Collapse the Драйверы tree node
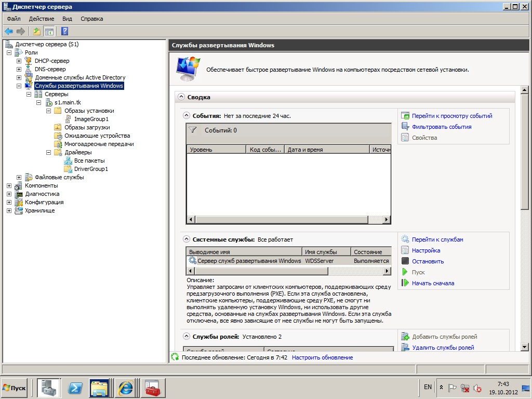Image resolution: width=532 pixels, height=399 pixels. 48,152
